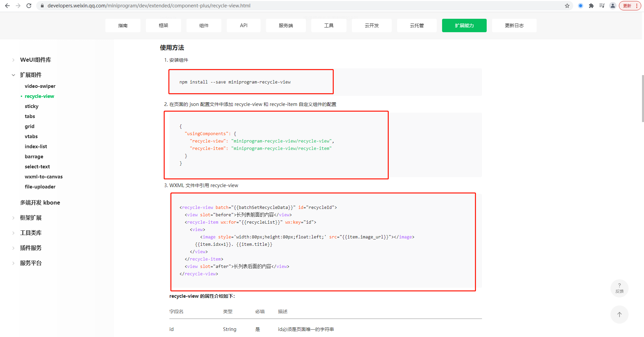The width and height of the screenshot is (644, 337).
Task: Open the browser extensions puzzle icon
Action: [x=591, y=6]
